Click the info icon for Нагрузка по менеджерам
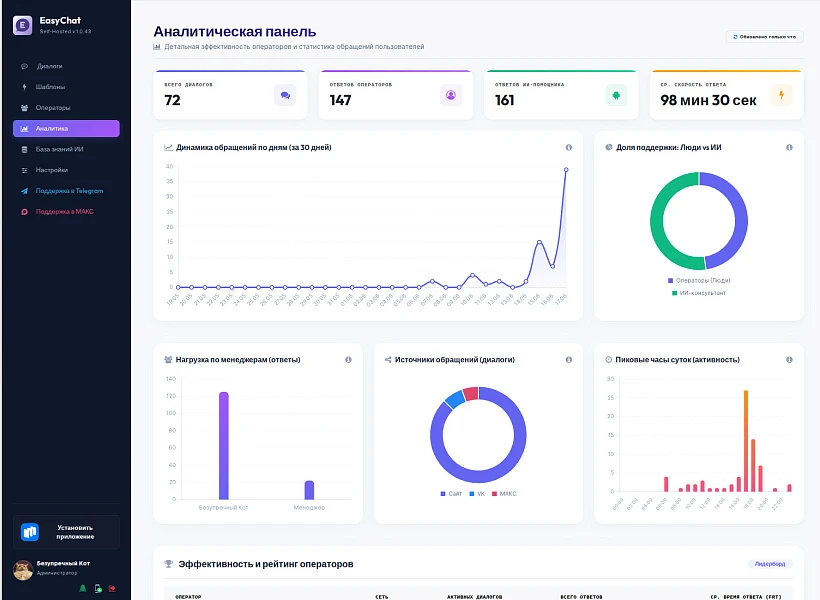The width and height of the screenshot is (820, 600). coord(348,360)
